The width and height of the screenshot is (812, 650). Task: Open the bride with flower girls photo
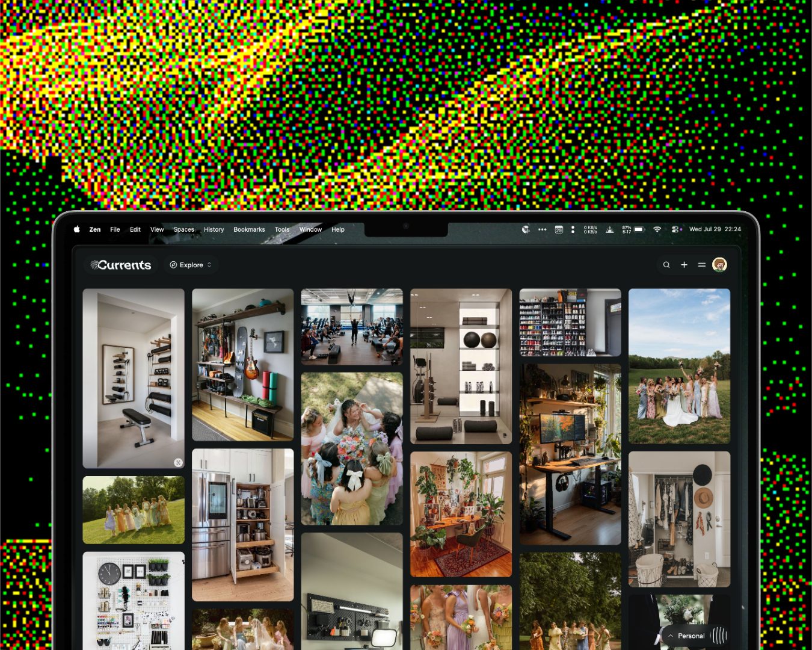coord(352,449)
